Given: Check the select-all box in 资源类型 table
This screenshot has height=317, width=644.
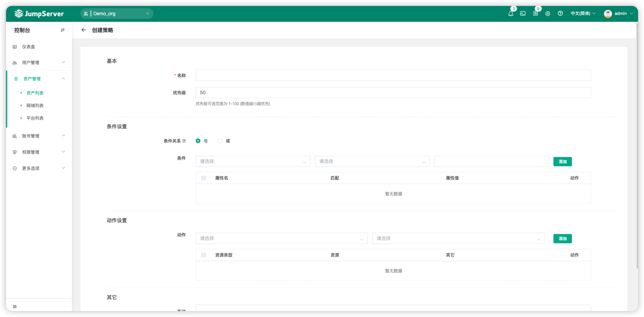Looking at the screenshot, I should 204,255.
